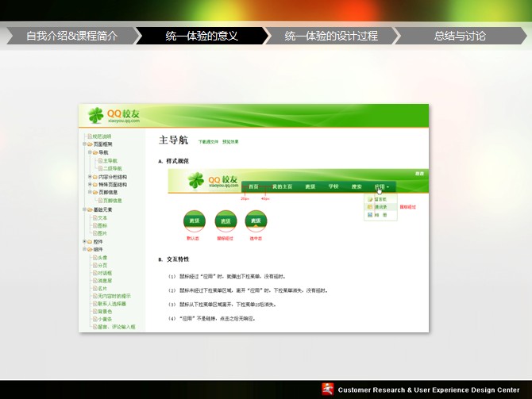Click the document icon beside 背景色
This screenshot has width=532, height=399.
[95, 311]
